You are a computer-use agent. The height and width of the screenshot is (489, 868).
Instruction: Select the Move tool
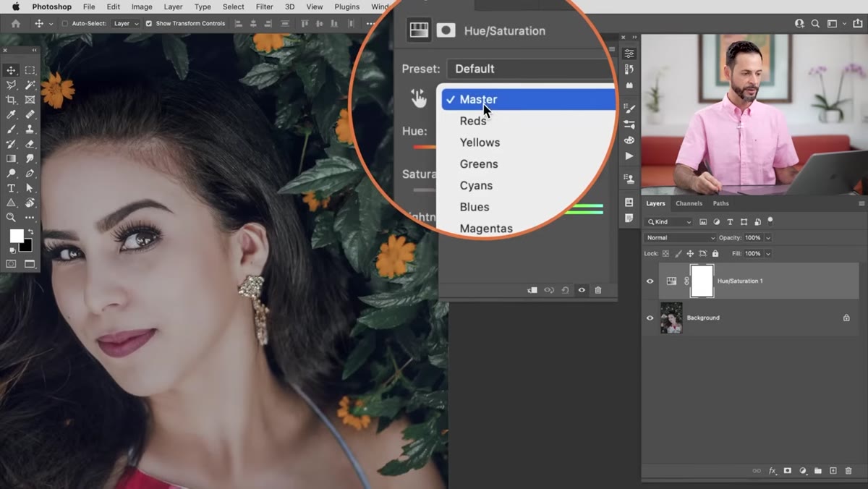tap(12, 70)
